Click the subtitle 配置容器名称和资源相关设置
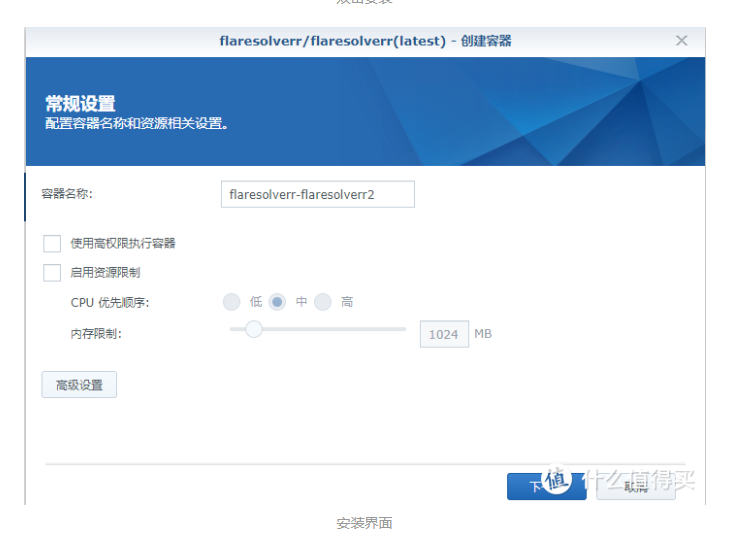The width and height of the screenshot is (731, 536). coord(136,124)
